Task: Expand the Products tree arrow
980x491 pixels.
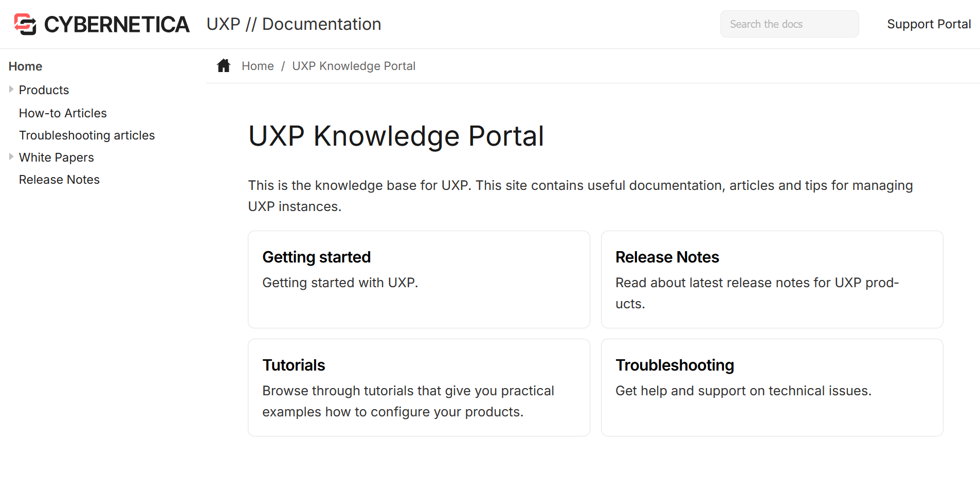Action: click(11, 90)
